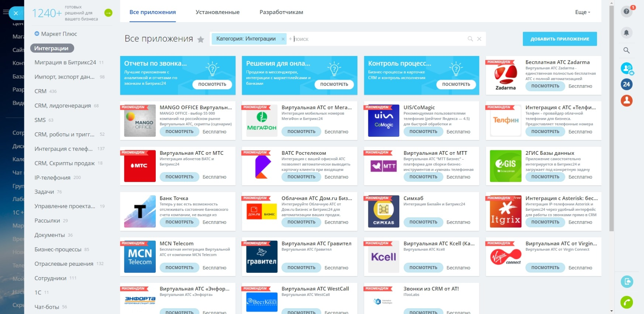The image size is (644, 314).
Task: Click ПОСМОТРЕТЬ on Решения для онлайн banner
Action: point(334,84)
